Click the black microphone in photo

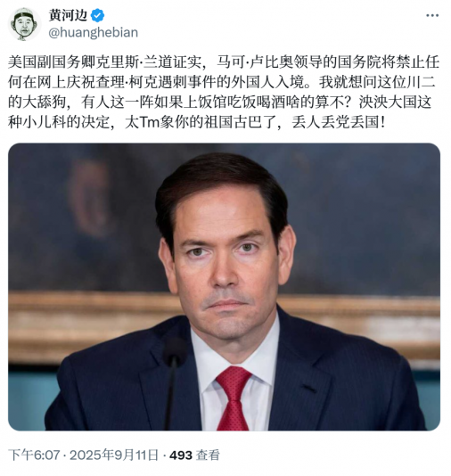pos(174,384)
